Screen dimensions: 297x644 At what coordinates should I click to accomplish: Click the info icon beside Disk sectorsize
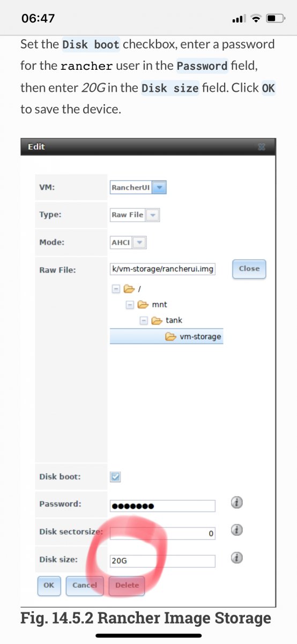[x=237, y=530]
